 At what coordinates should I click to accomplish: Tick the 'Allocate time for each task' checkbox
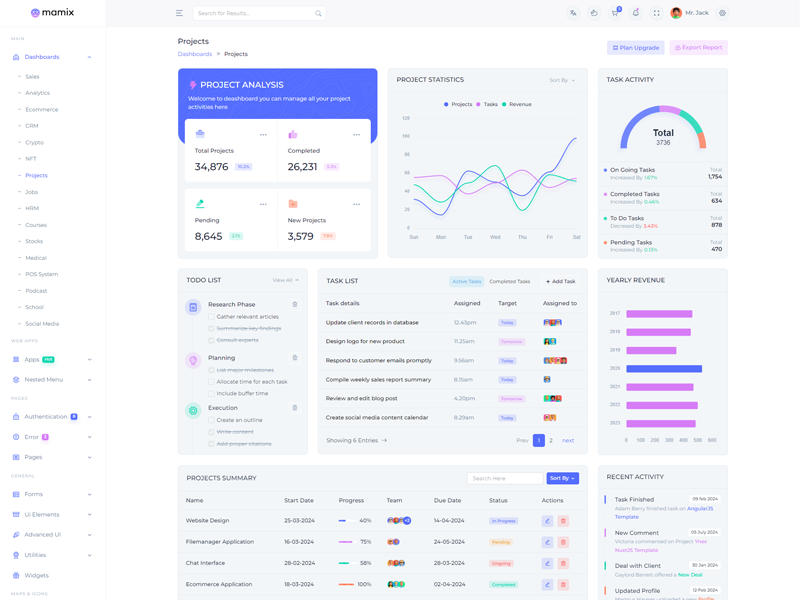[211, 382]
